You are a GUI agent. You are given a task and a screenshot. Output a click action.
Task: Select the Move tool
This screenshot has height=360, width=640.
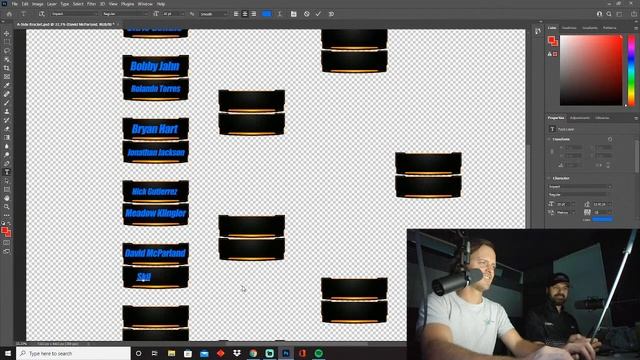point(7,33)
